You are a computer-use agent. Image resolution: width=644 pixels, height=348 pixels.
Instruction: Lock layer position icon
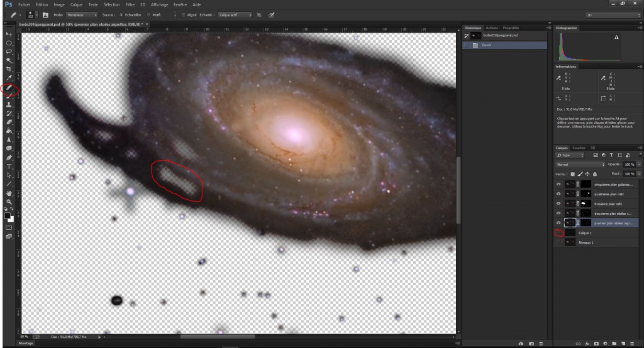tap(587, 174)
